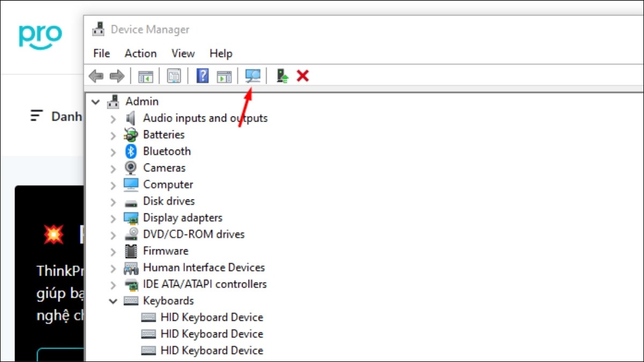Open the File menu
This screenshot has width=644, height=362.
pos(101,53)
